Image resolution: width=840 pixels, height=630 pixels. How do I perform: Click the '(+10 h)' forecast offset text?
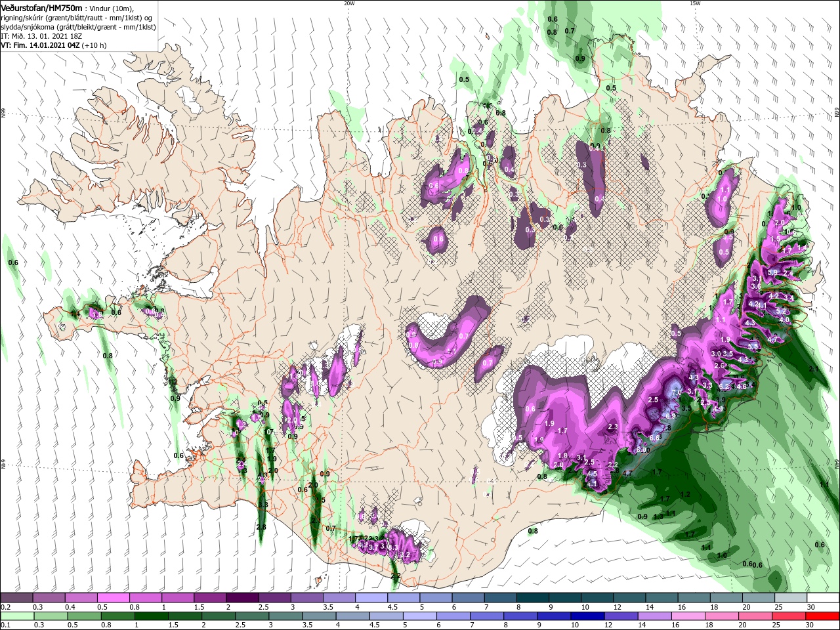coord(94,45)
